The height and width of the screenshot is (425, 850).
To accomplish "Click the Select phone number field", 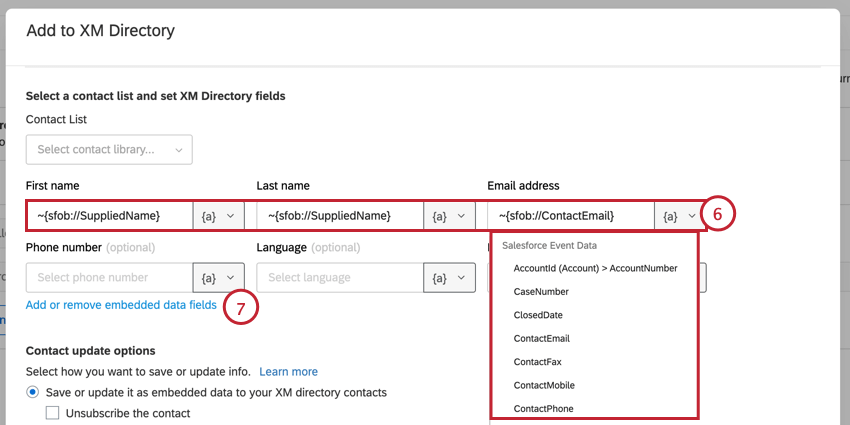I will 110,278.
